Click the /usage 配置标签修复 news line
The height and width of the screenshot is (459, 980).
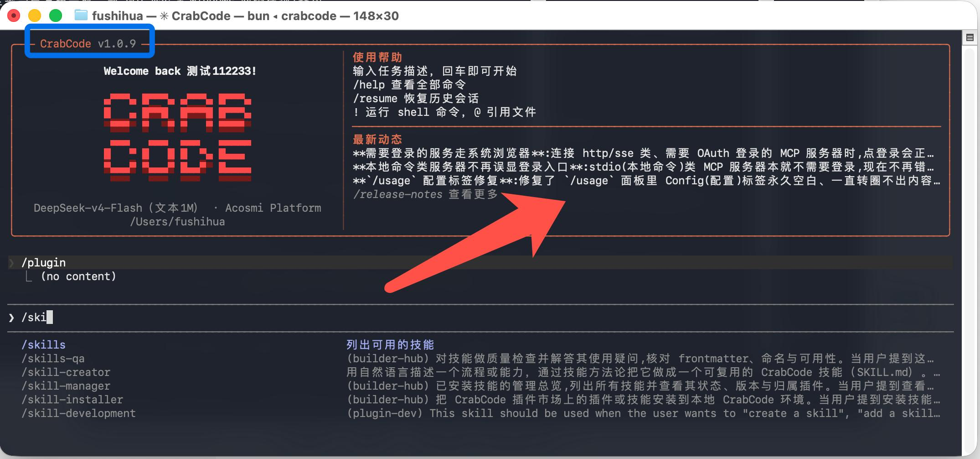click(646, 181)
